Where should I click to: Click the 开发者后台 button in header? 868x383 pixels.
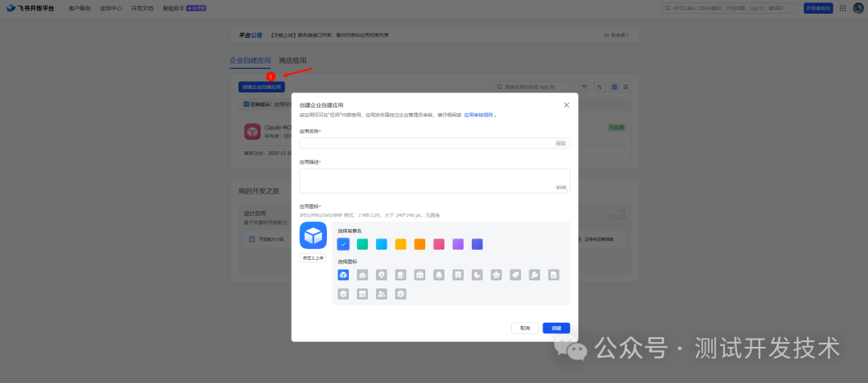(x=818, y=8)
